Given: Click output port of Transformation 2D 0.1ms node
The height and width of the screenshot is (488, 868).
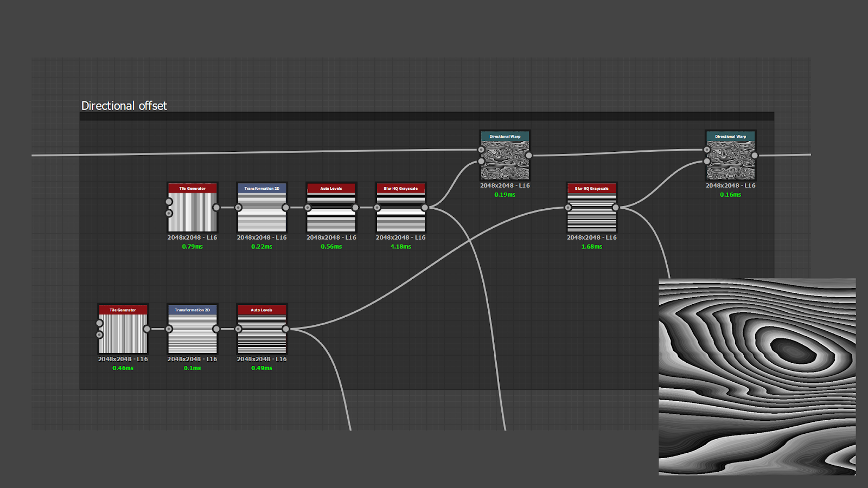Looking at the screenshot, I should pyautogui.click(x=216, y=329).
